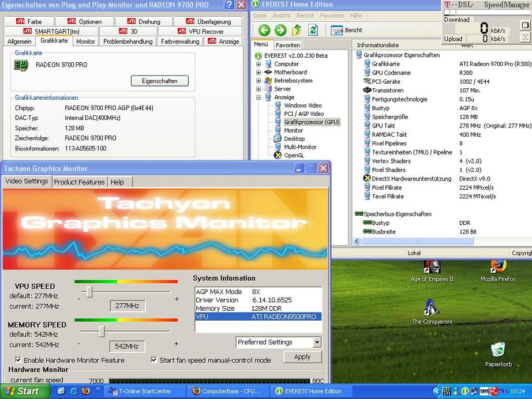Switch to the SMARTGART(tm) tab

[51, 31]
